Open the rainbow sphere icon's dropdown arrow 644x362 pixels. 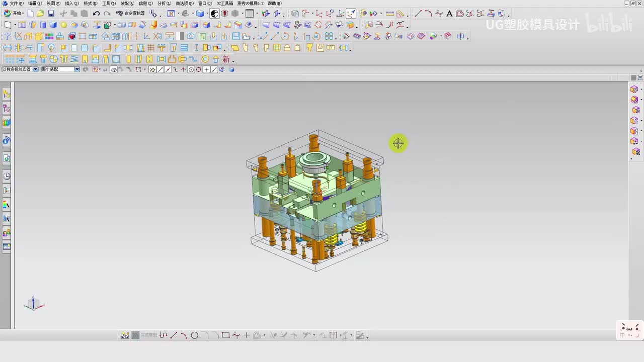tap(441, 37)
